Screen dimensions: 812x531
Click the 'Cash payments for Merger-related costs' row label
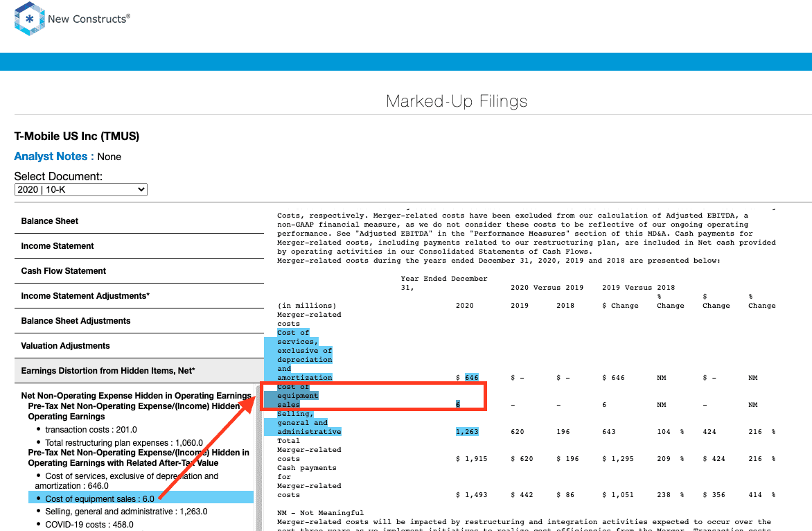click(309, 481)
